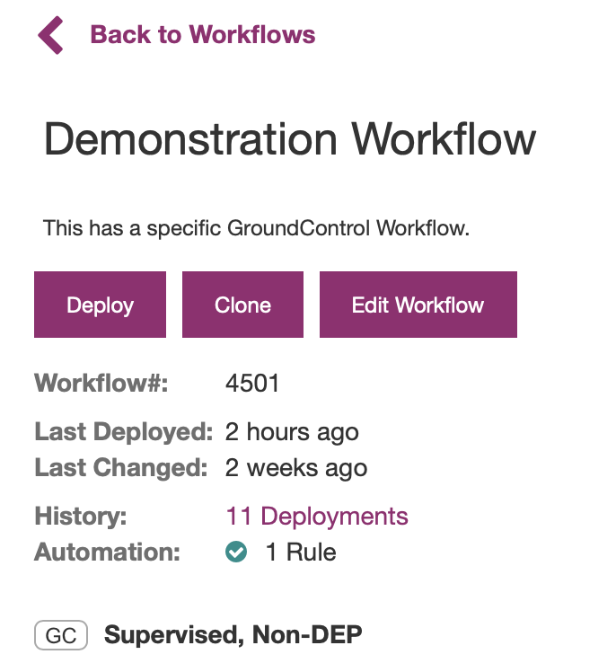Click the Supervised, Non-DEP text
Image resolution: width=616 pixels, height=672 pixels.
(233, 636)
